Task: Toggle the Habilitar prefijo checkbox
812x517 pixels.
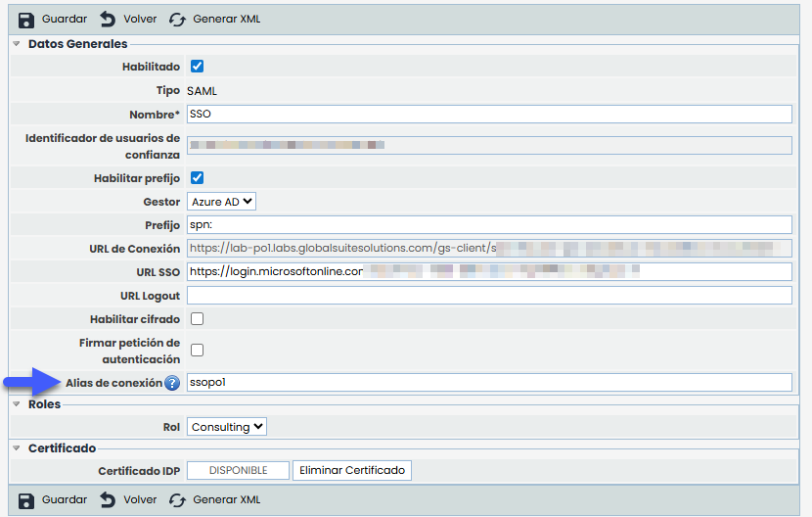Action: point(197,177)
